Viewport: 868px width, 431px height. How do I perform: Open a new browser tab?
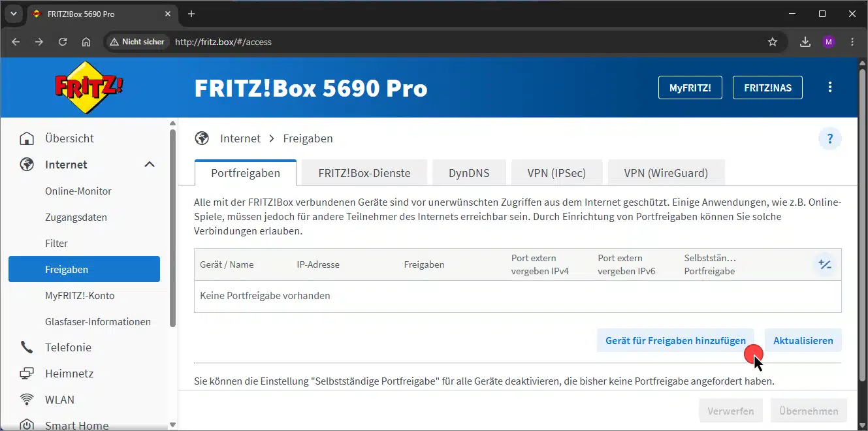[191, 14]
